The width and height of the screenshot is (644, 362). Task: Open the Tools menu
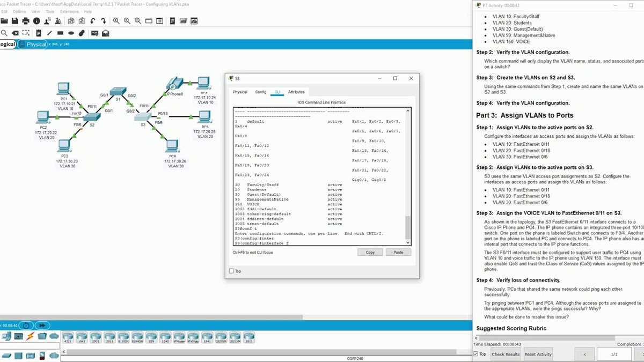pos(50,11)
